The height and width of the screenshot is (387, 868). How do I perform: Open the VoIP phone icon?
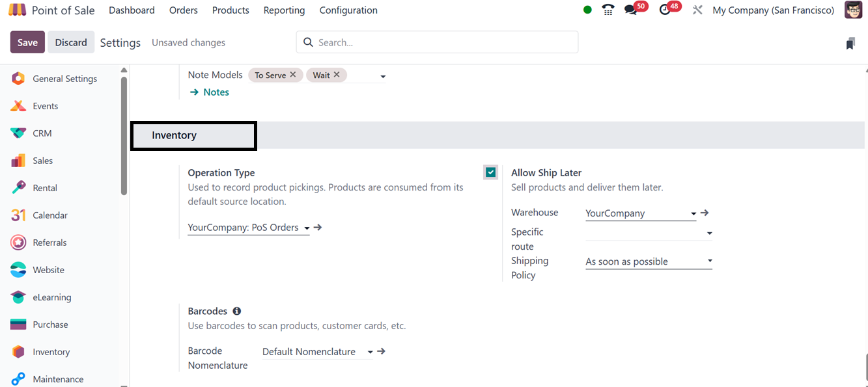(608, 10)
